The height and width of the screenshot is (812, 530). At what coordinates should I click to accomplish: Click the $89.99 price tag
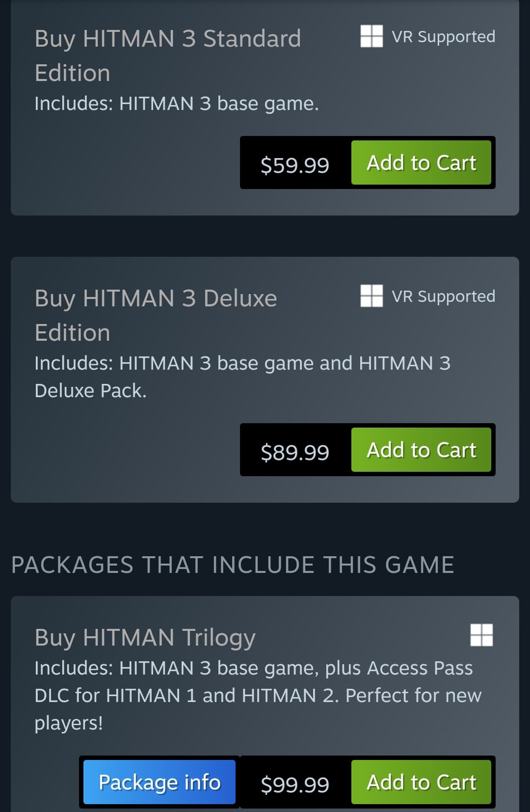295,452
